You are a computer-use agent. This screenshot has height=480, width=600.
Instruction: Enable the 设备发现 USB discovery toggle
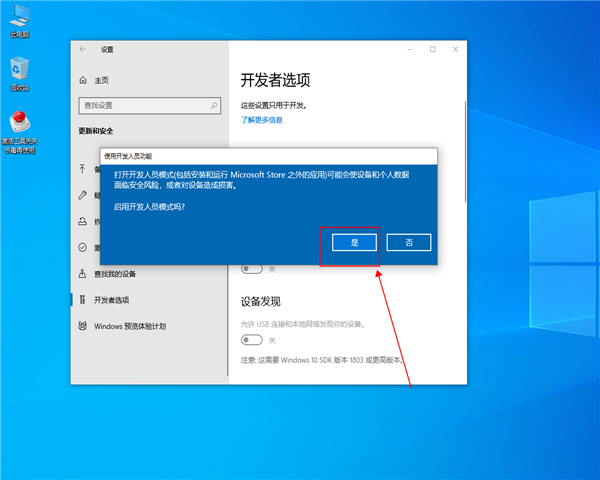(x=251, y=341)
